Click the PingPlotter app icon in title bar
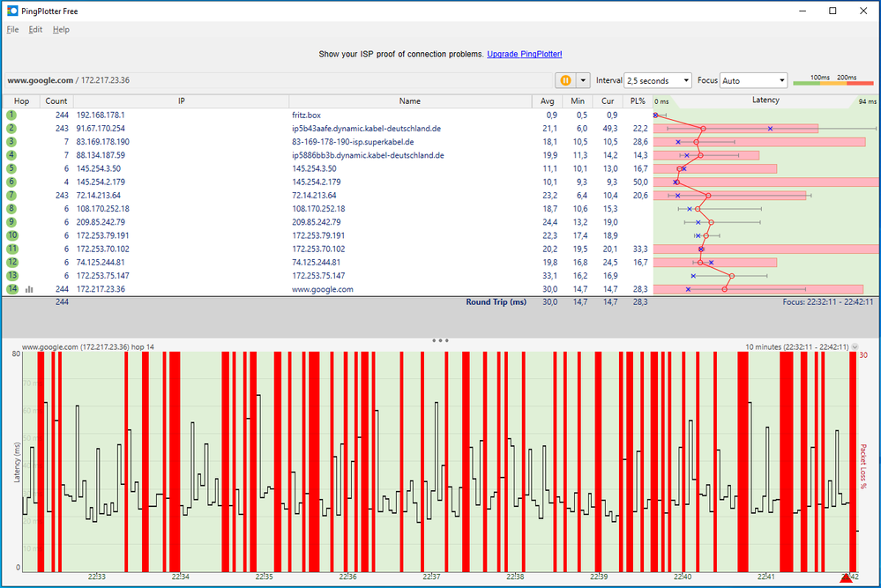The image size is (881, 588). pyautogui.click(x=11, y=11)
